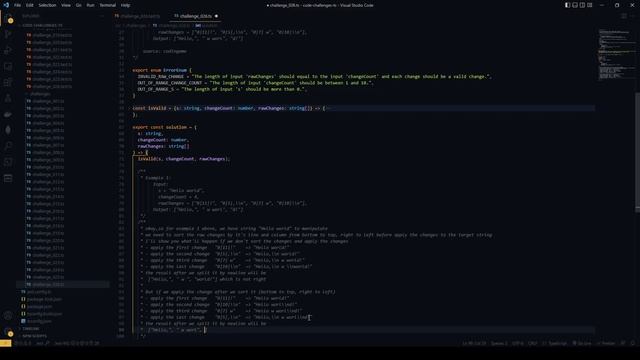Open the TypeScript language mode selector
640x360 pixels.
pyautogui.click(x=558, y=343)
